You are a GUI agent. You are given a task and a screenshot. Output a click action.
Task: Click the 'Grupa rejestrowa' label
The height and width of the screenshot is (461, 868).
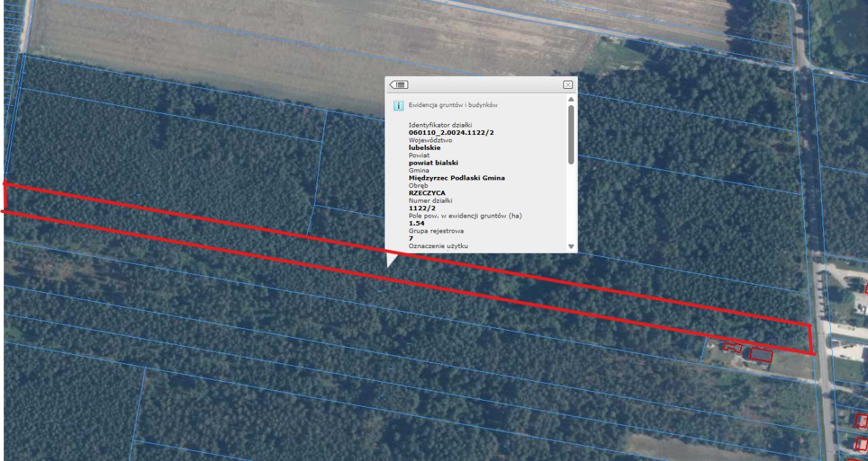point(436,231)
